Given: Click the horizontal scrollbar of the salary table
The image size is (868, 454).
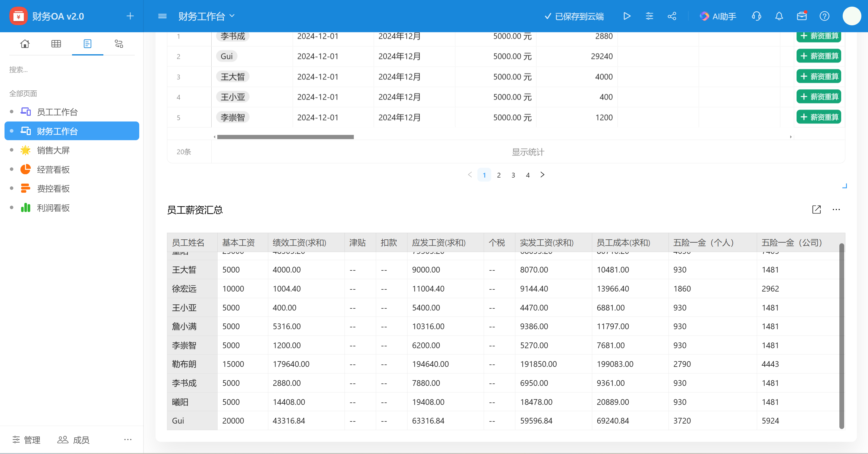Looking at the screenshot, I should point(285,137).
